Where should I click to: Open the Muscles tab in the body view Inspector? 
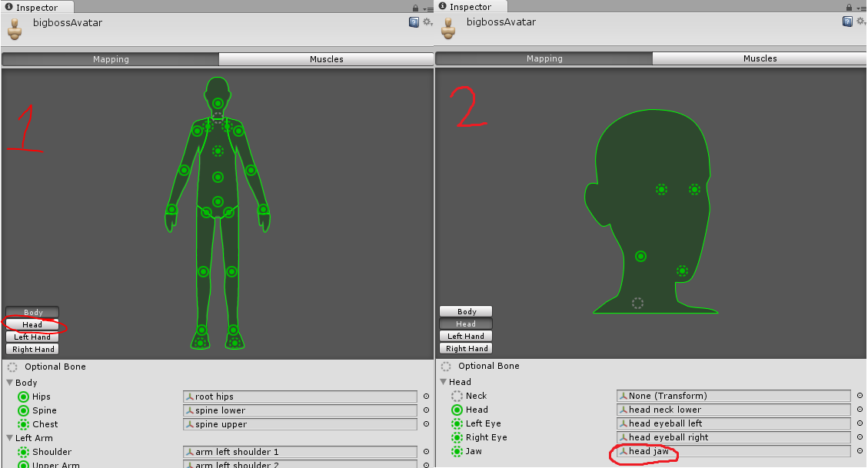coord(326,59)
